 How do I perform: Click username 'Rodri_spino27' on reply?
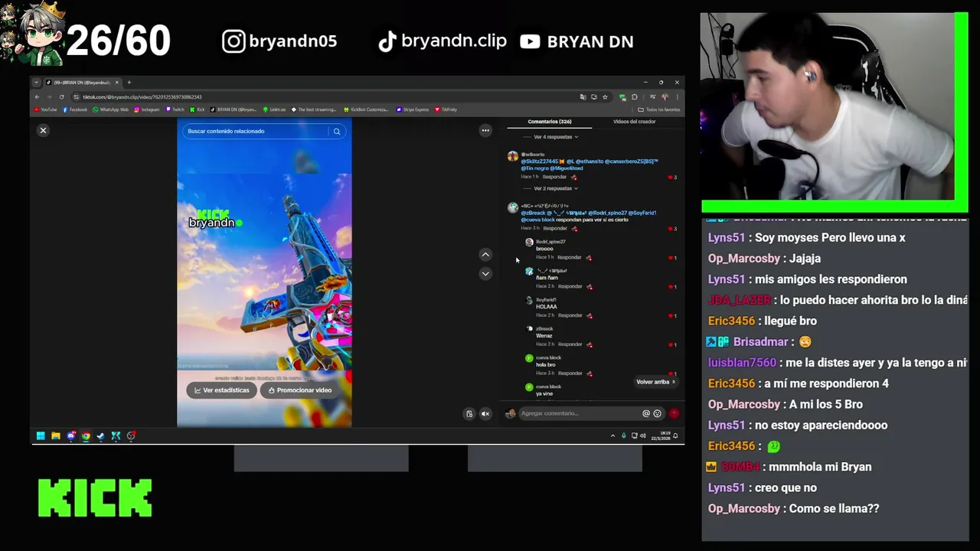point(550,242)
